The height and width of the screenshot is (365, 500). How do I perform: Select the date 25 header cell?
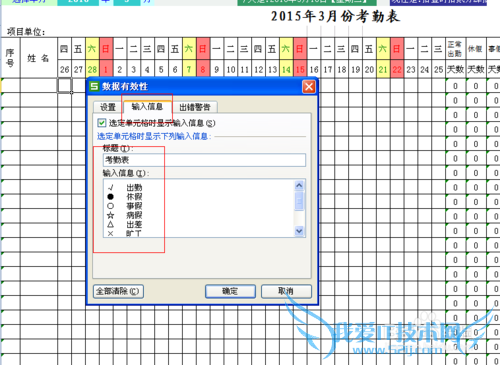pos(439,69)
